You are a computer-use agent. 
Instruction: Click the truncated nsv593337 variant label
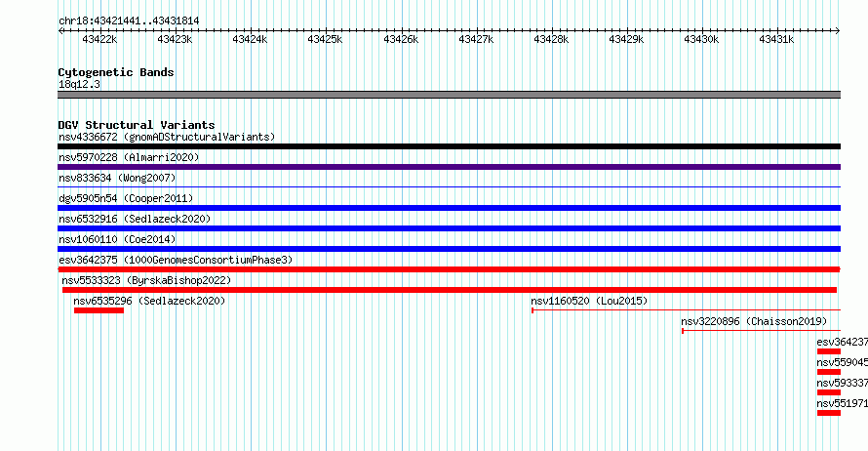coord(842,383)
